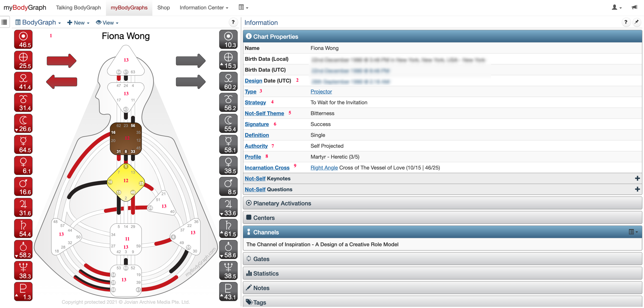Click the red Moon 26.6 tile
The height and width of the screenshot is (308, 644).
pyautogui.click(x=23, y=123)
